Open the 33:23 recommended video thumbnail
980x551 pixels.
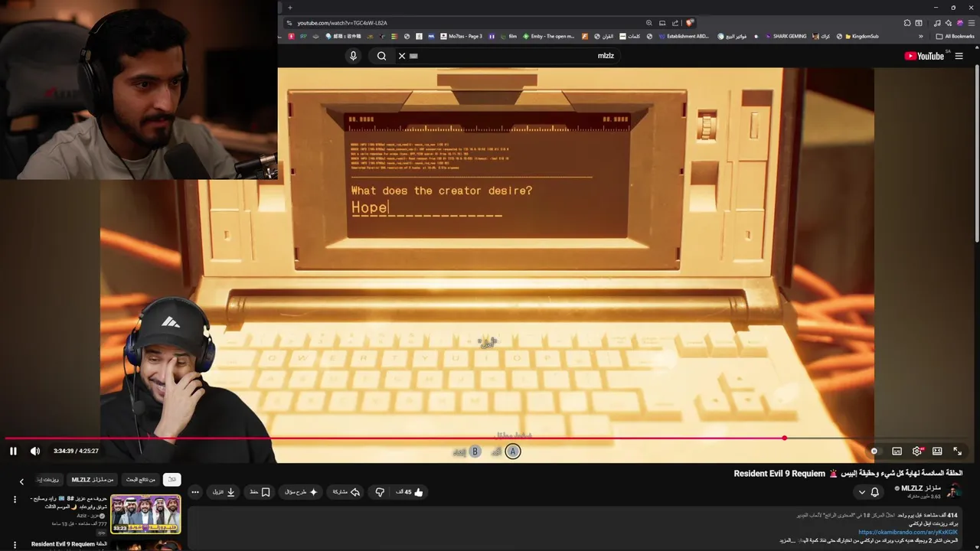point(145,514)
